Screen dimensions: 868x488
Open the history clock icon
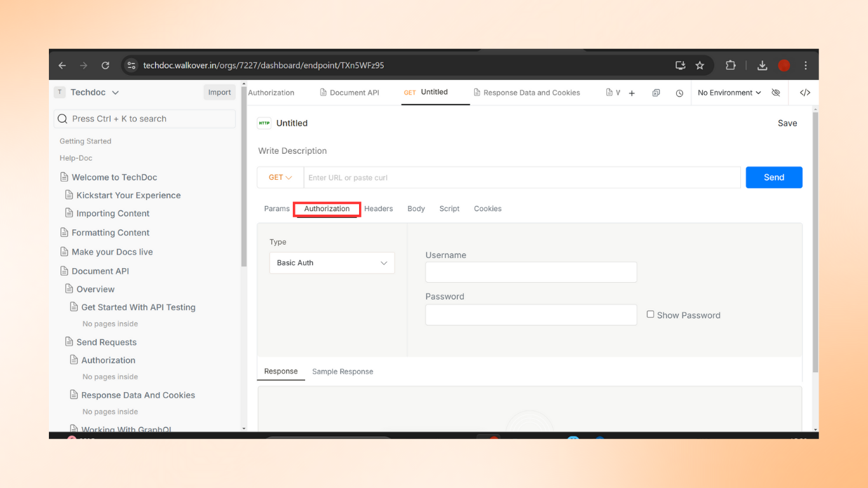(x=679, y=93)
